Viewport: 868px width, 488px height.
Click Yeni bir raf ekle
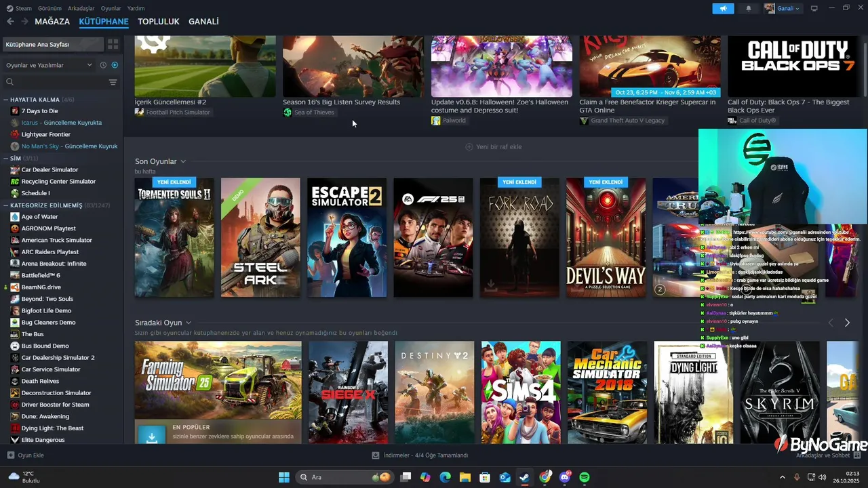[494, 146]
